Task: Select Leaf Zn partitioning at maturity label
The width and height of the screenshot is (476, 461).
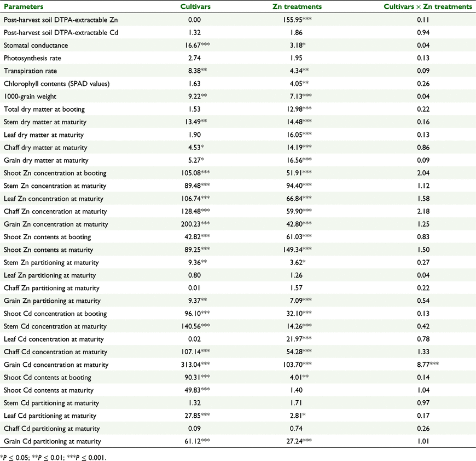Action: pyautogui.click(x=50, y=275)
